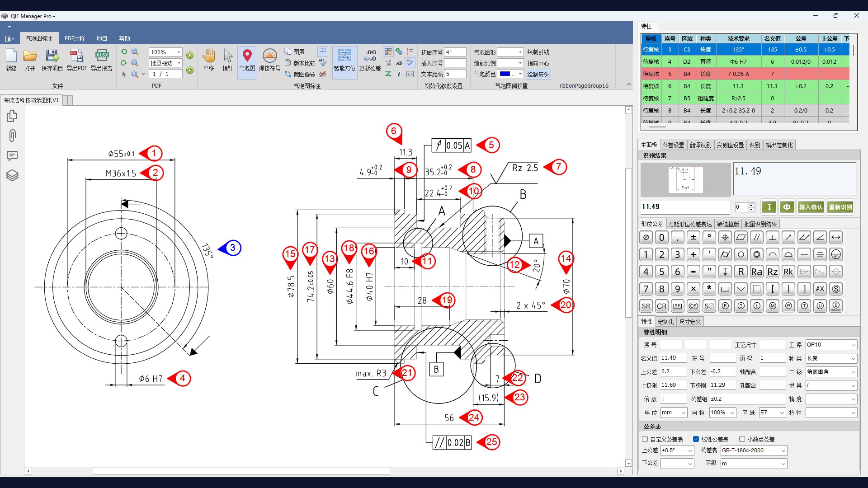Click the 重新识别 button
This screenshot has width=868, height=488.
tap(840, 207)
